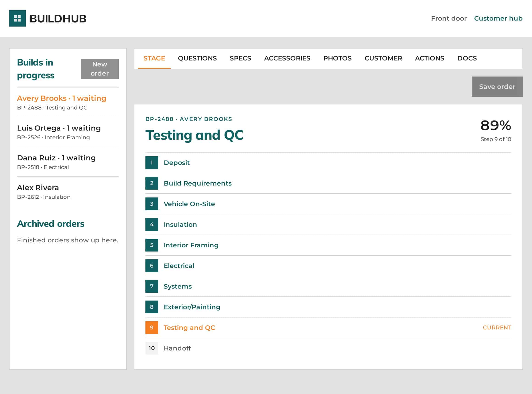Create a New order
The width and height of the screenshot is (532, 394).
(100, 69)
